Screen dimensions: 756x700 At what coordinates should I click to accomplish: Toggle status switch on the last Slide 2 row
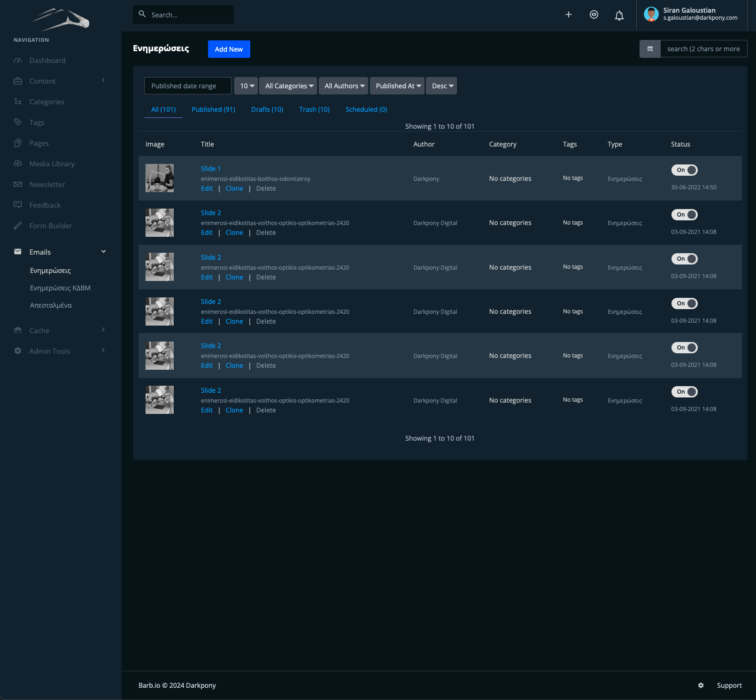coord(684,392)
